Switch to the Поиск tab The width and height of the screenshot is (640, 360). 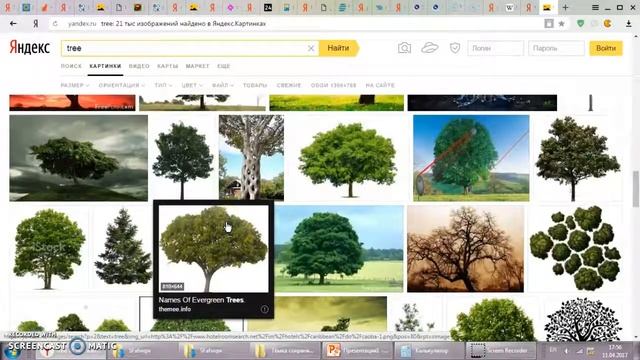(x=71, y=66)
